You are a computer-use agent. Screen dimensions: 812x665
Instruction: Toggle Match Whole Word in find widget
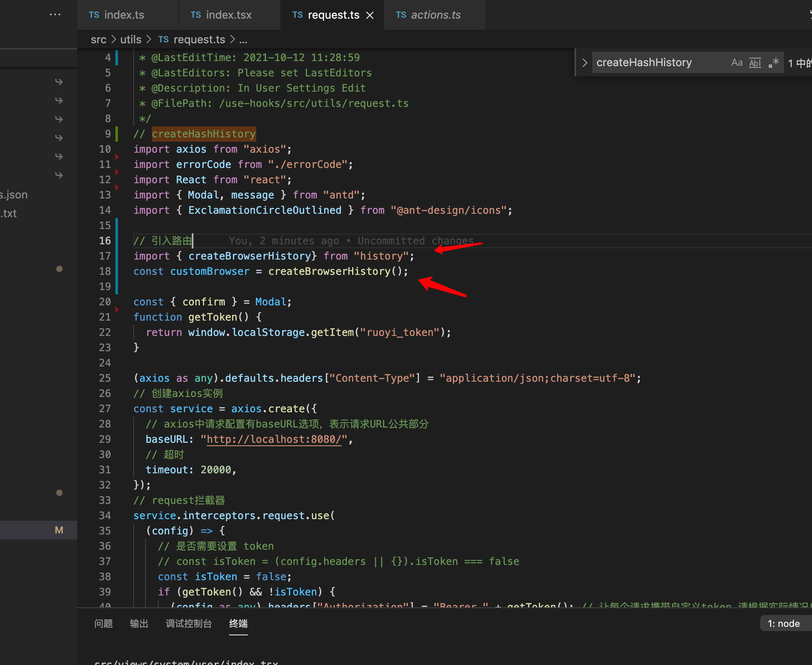755,63
